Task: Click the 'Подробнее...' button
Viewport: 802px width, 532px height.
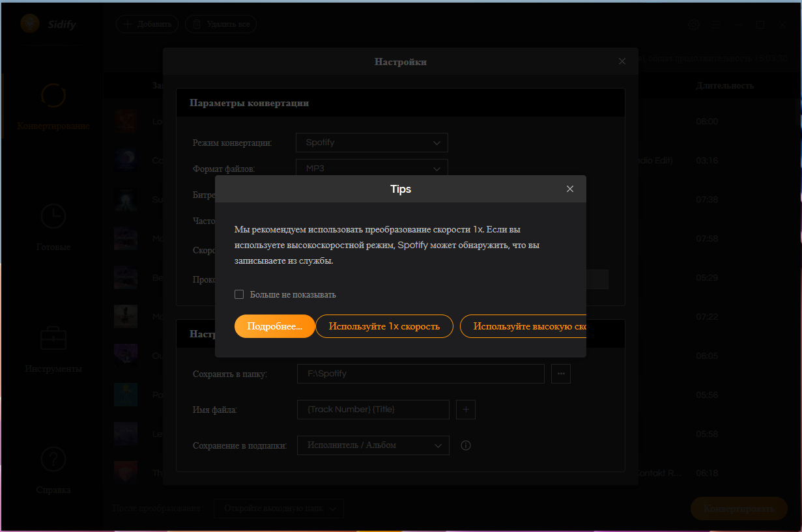Action: coord(275,326)
